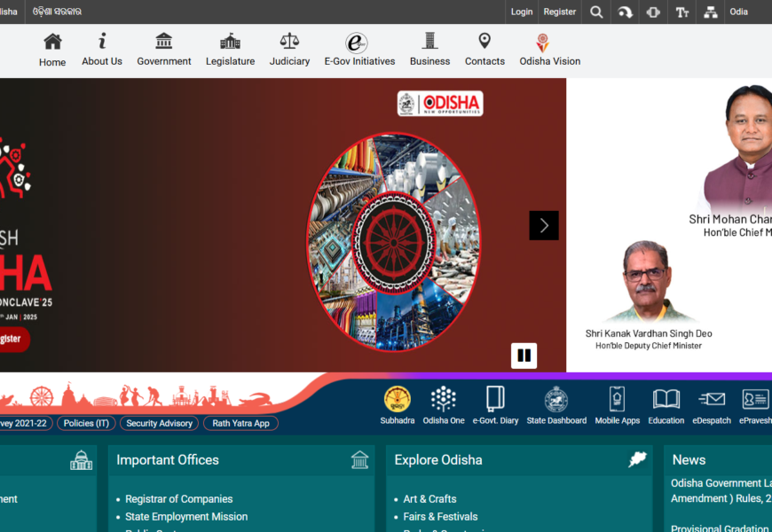The width and height of the screenshot is (772, 532).
Task: Click Explore Odisha heading
Action: (438, 459)
